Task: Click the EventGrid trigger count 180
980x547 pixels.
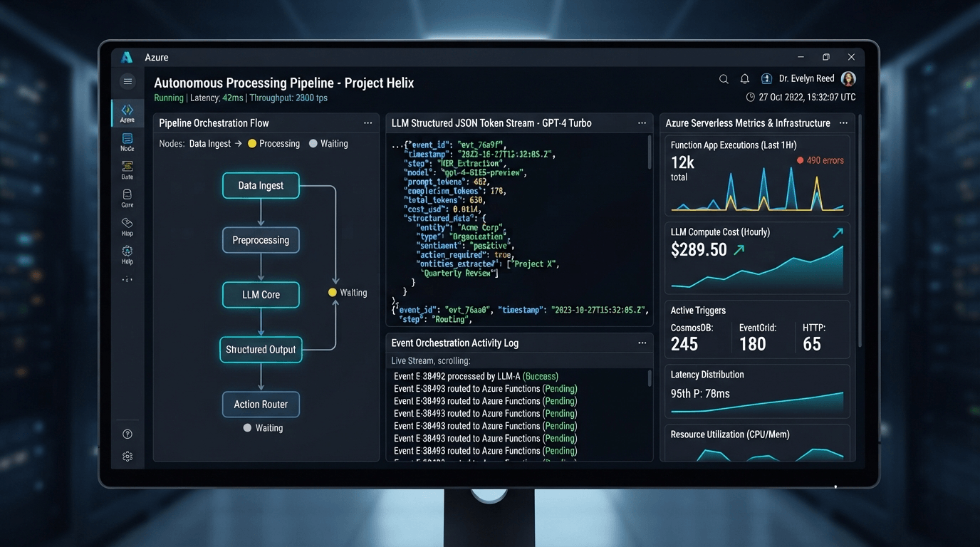Action: click(x=752, y=344)
